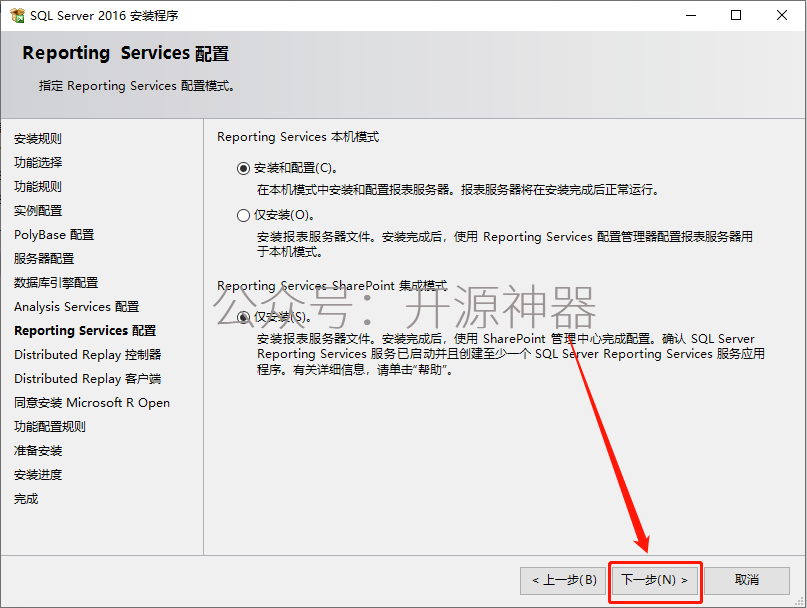This screenshot has height=608, width=807.
Task: Go back with 上一步(B) button
Action: point(563,581)
